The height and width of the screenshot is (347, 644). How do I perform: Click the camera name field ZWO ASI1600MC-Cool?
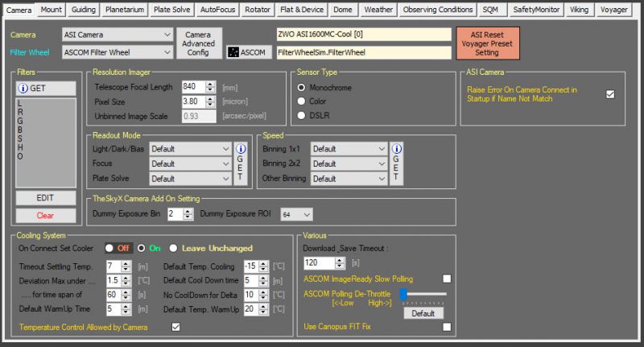364,35
